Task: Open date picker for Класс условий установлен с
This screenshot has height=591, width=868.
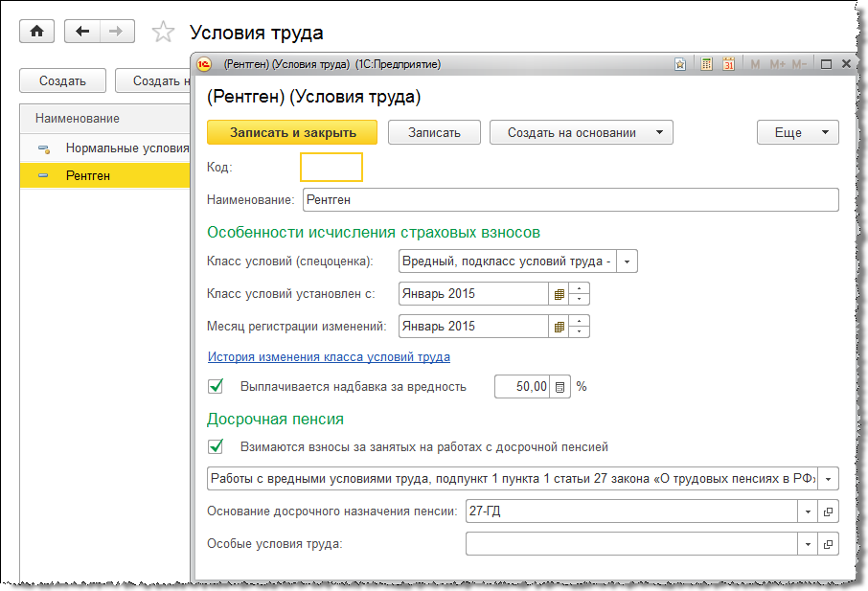Action: click(560, 294)
